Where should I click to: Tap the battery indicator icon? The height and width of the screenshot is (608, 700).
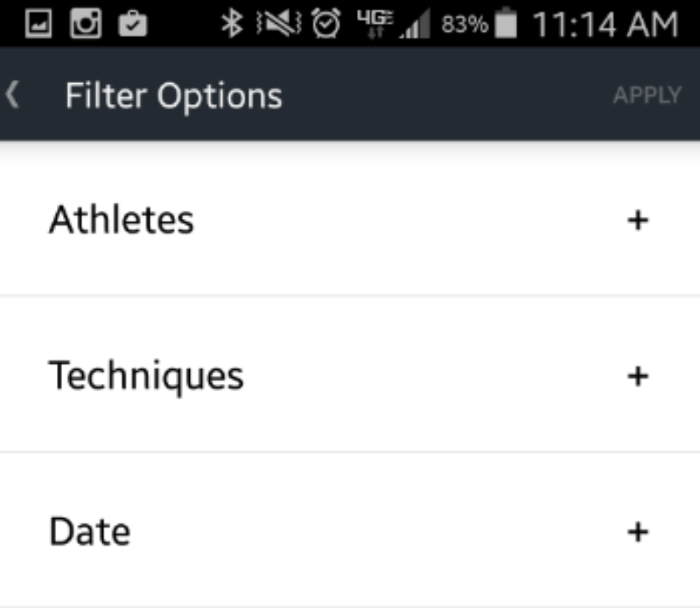(x=506, y=23)
